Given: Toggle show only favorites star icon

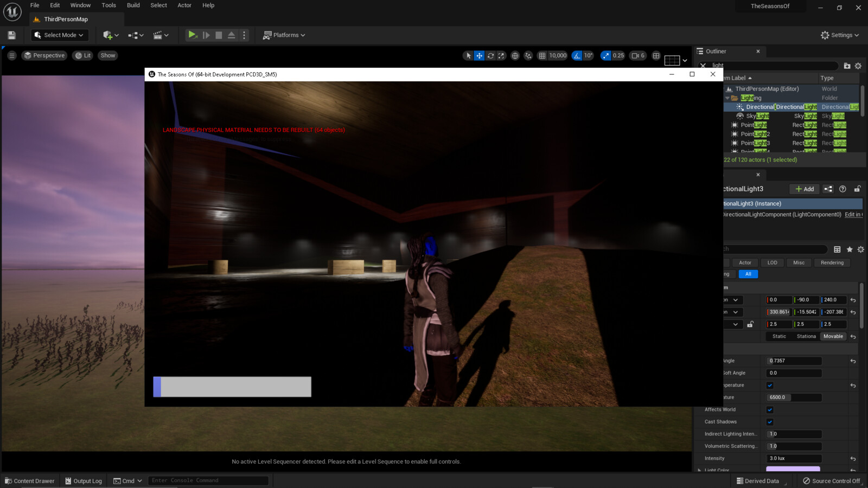Looking at the screenshot, I should [849, 249].
